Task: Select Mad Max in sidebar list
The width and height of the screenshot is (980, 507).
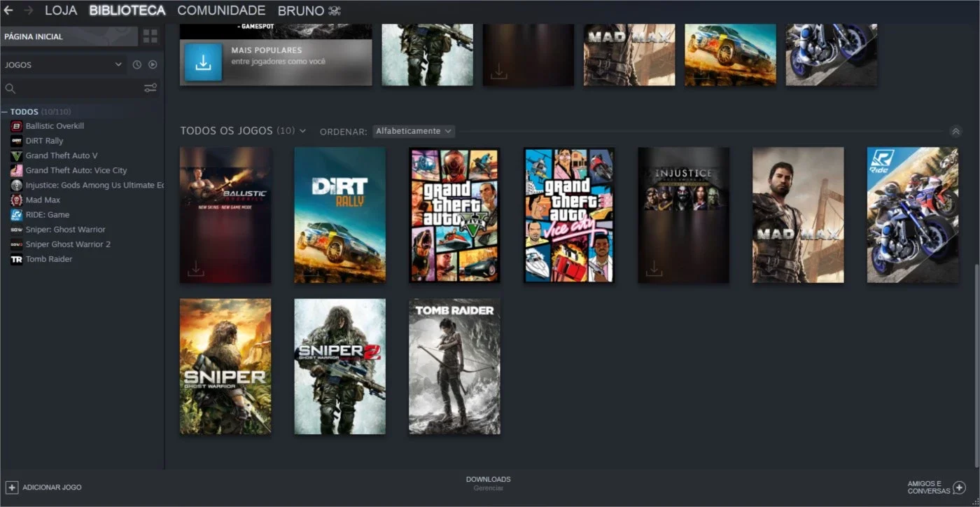Action: click(43, 200)
